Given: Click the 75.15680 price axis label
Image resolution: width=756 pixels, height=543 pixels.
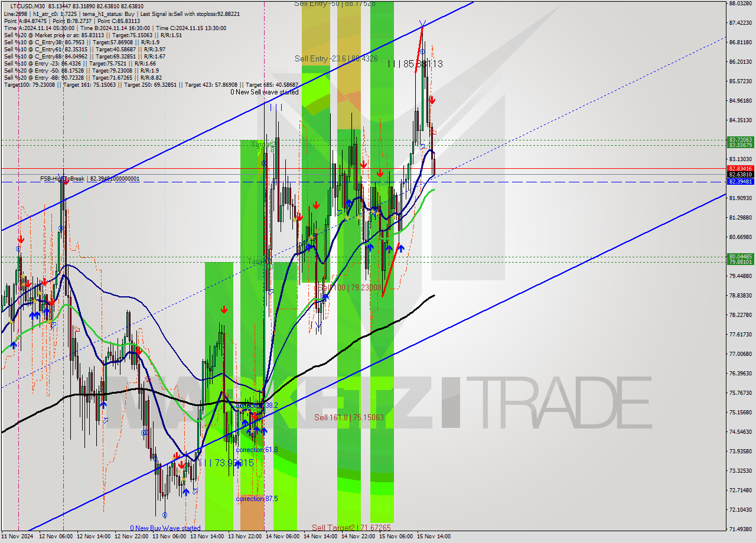Looking at the screenshot, I should click(740, 412).
